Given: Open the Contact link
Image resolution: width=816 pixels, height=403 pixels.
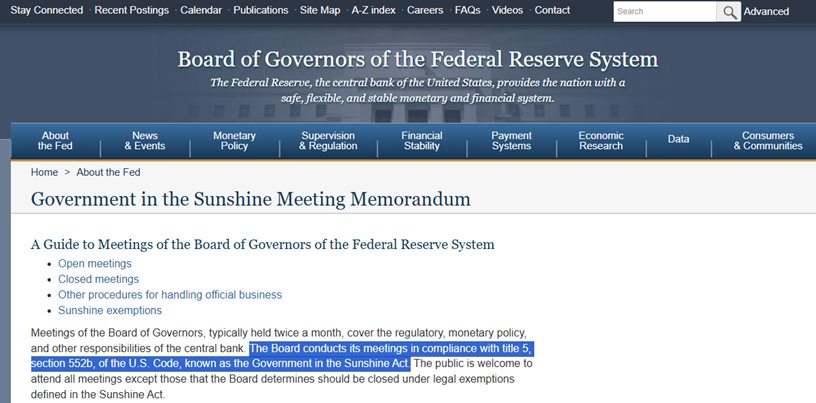Looking at the screenshot, I should coord(552,10).
